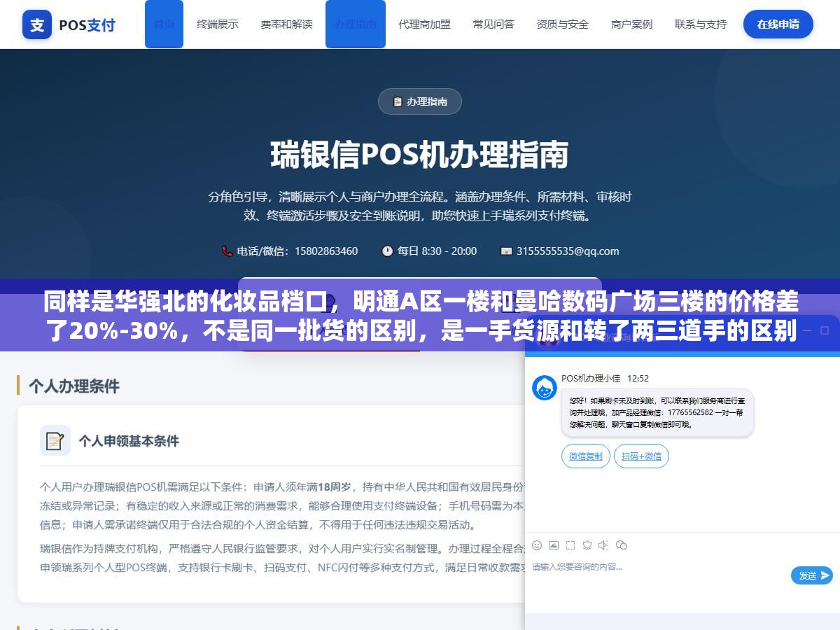Click the clipboard icon in 办理指南 badge
This screenshot has width=840, height=630.
click(398, 101)
